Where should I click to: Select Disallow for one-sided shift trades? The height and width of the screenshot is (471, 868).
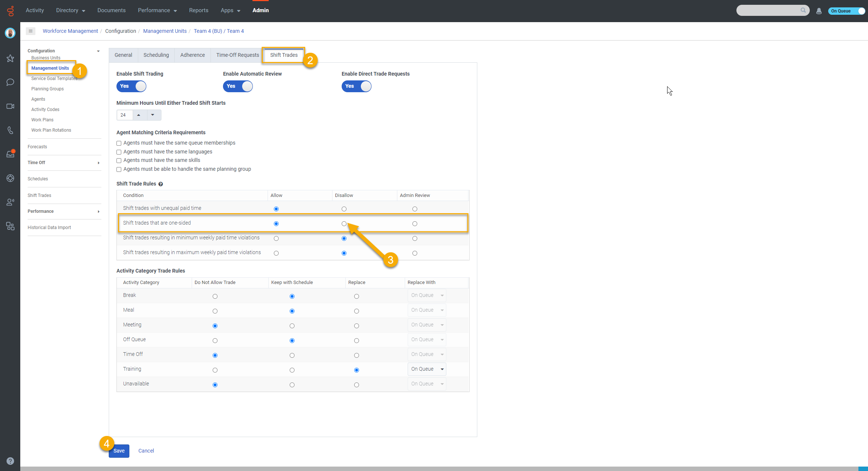(x=344, y=224)
